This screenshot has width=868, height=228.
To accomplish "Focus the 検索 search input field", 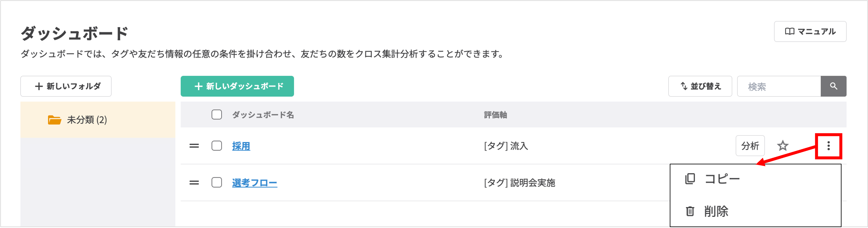I will (x=778, y=86).
